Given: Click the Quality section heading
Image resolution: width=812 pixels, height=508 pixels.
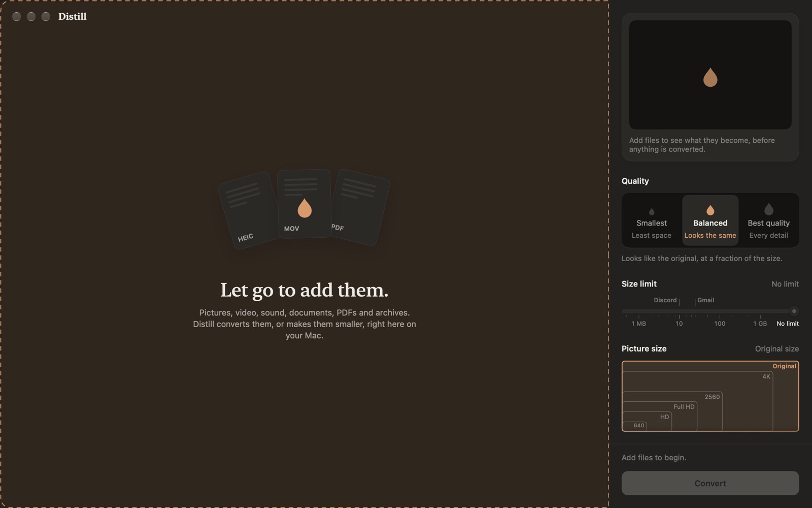Looking at the screenshot, I should (635, 181).
